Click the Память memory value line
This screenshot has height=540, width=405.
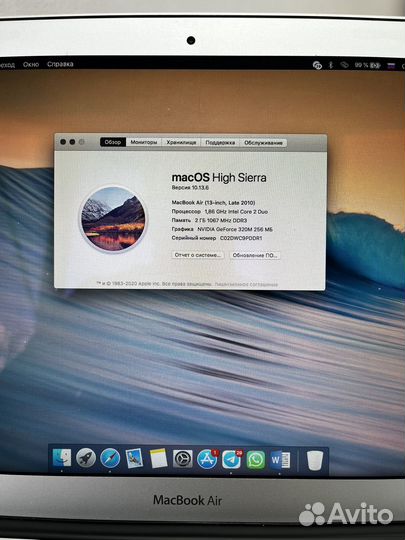tap(209, 220)
